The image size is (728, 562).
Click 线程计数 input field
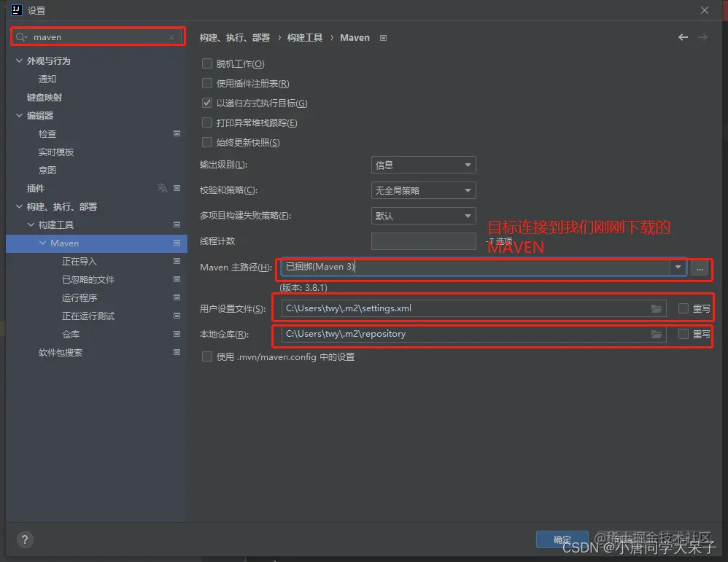(x=423, y=241)
